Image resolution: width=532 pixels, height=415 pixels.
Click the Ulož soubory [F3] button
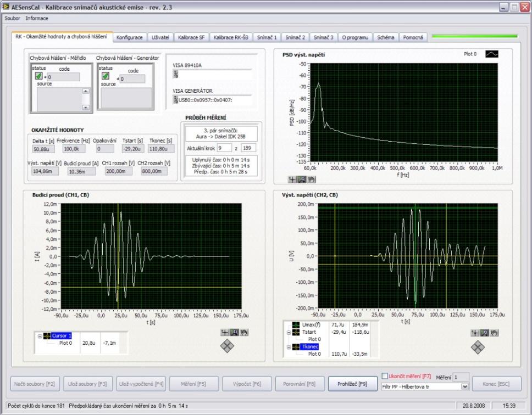tap(87, 384)
